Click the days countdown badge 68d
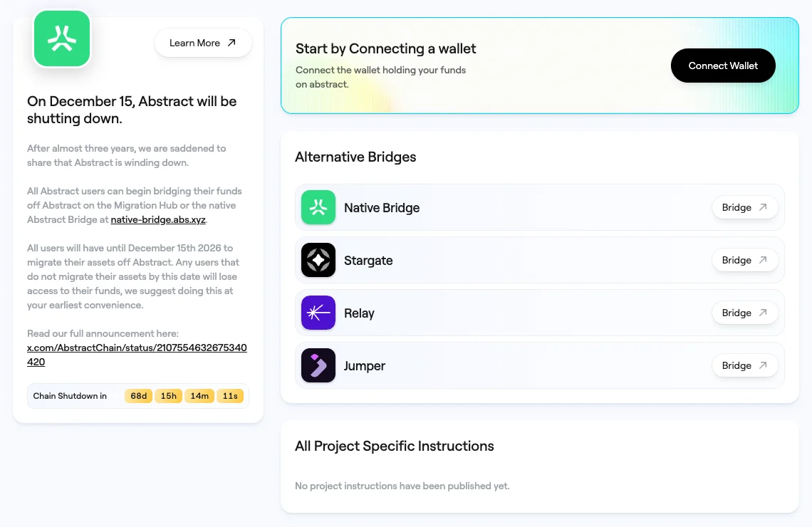This screenshot has height=527, width=812. [x=139, y=396]
